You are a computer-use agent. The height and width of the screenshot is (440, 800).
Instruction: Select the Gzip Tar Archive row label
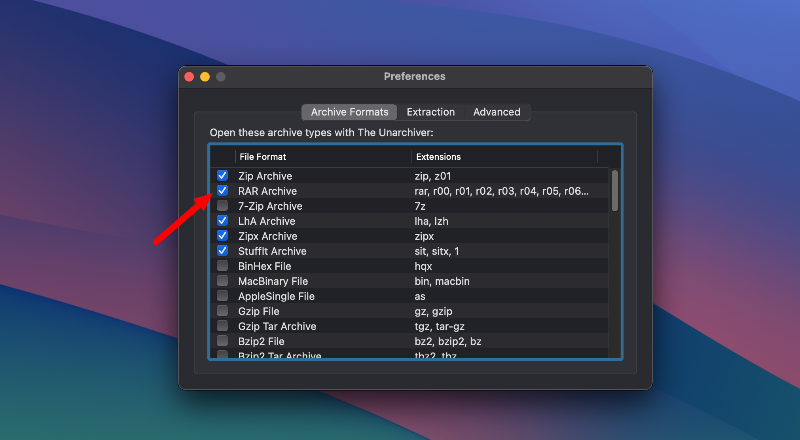[x=277, y=326]
